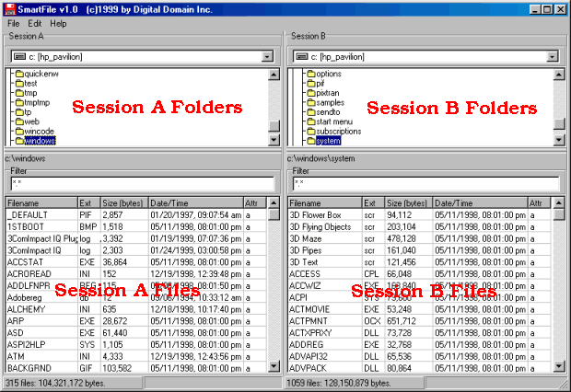This screenshot has height=392, width=571.
Task: Select the windows folder icon
Action: tap(19, 141)
